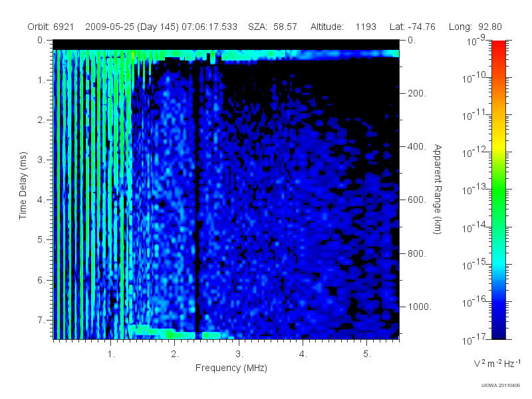Click the yellow band of the colorbar

(499, 144)
